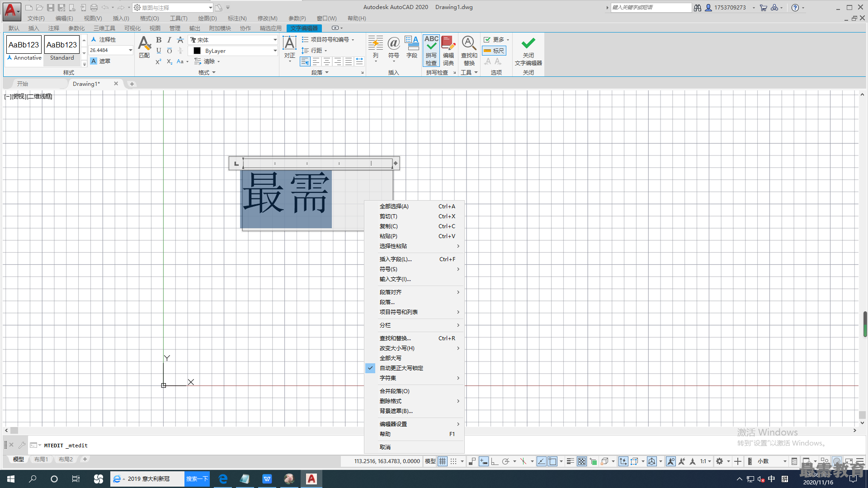Click the Save icon in quick access toolbar

[51, 8]
